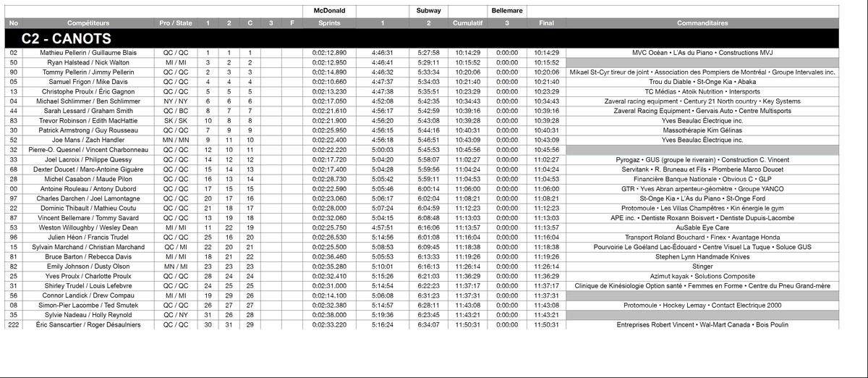Screen dimensions: 868x378
Task: Click the Bellemare header cell
Action: 507,11
